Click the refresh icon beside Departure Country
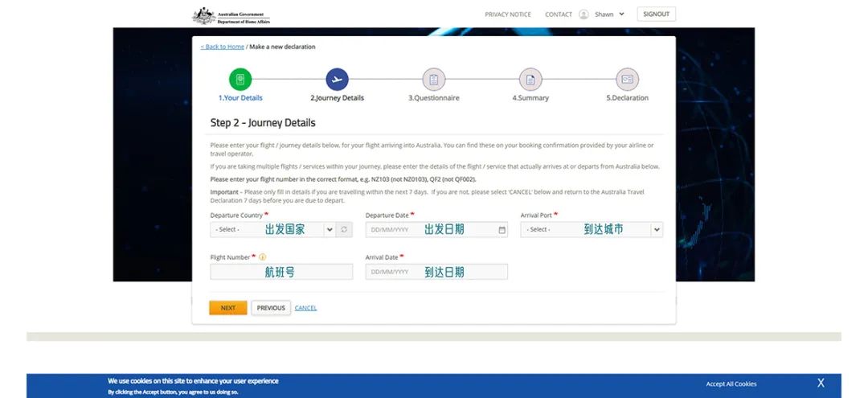The width and height of the screenshot is (868, 398). point(344,230)
